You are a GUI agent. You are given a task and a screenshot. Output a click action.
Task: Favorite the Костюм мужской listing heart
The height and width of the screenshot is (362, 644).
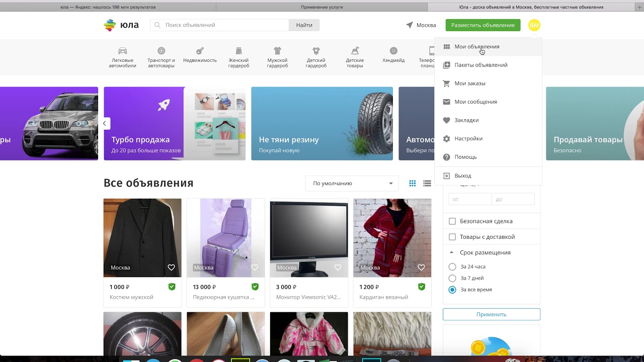[x=171, y=267]
